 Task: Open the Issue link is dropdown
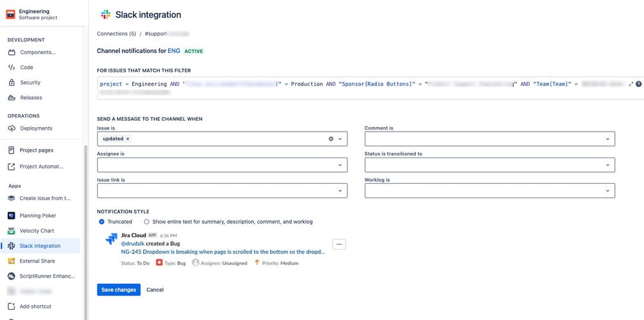222,190
